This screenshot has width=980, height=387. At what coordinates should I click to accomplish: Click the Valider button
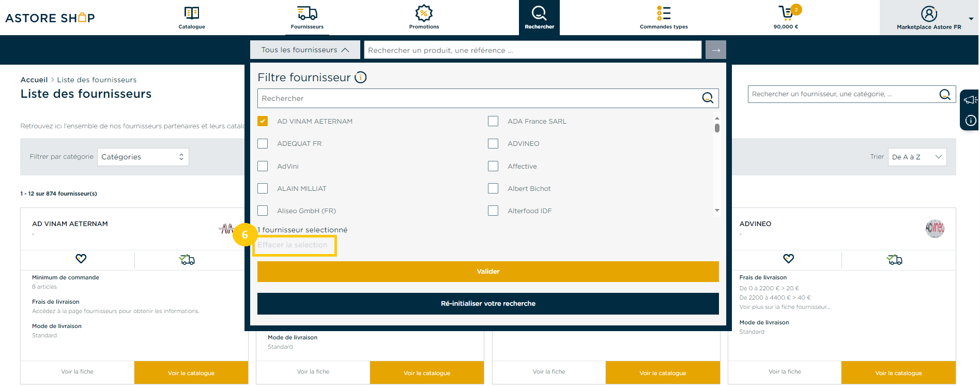pos(488,272)
